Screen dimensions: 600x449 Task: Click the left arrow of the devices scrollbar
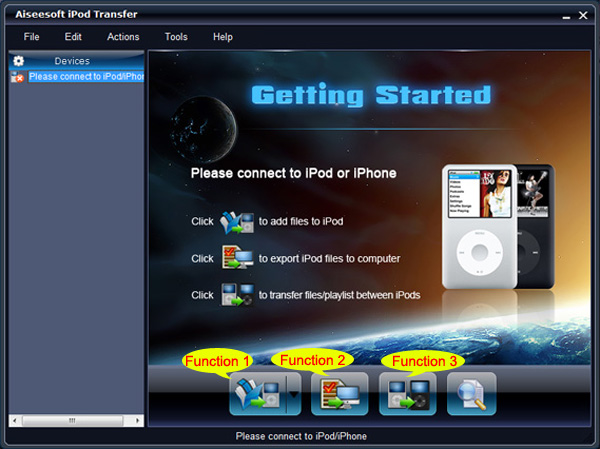[x=15, y=420]
